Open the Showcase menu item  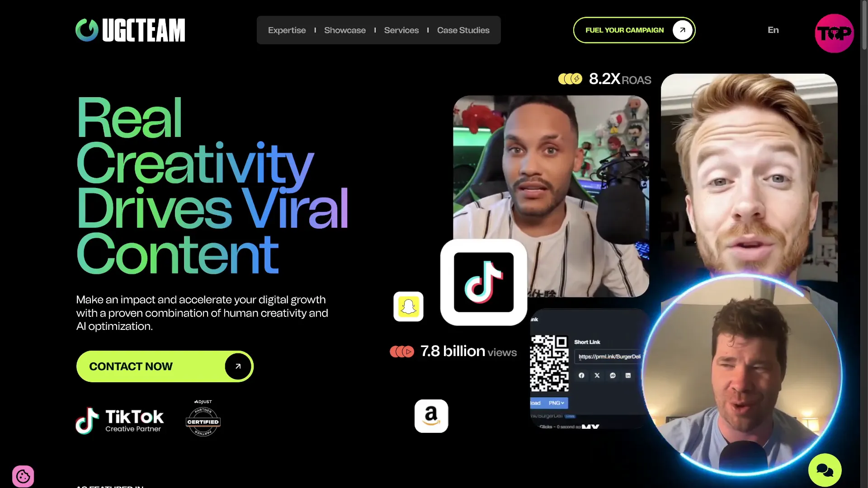click(344, 30)
